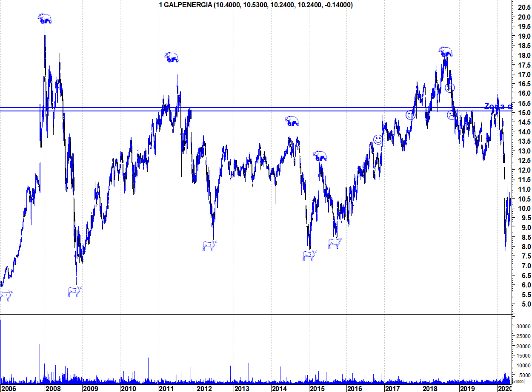The height and width of the screenshot is (392, 532).
Task: Select the bull icon beneath the 2012 low
Action: point(209,246)
